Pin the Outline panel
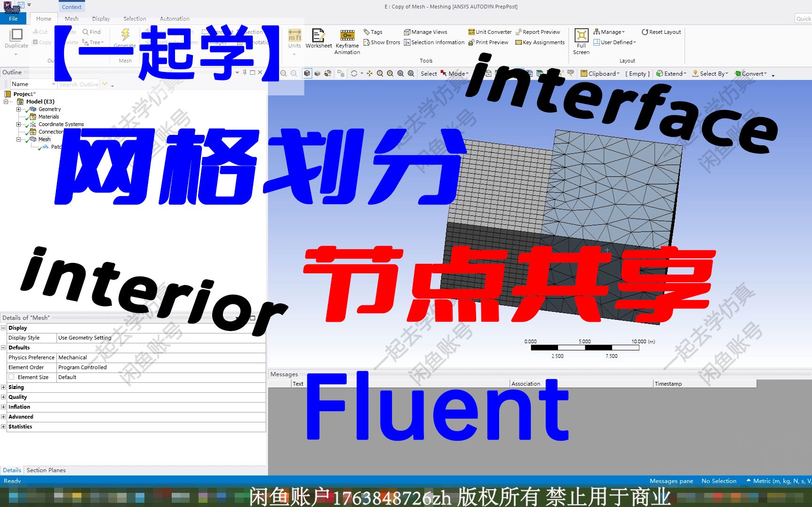812x507 pixels. pyautogui.click(x=245, y=72)
